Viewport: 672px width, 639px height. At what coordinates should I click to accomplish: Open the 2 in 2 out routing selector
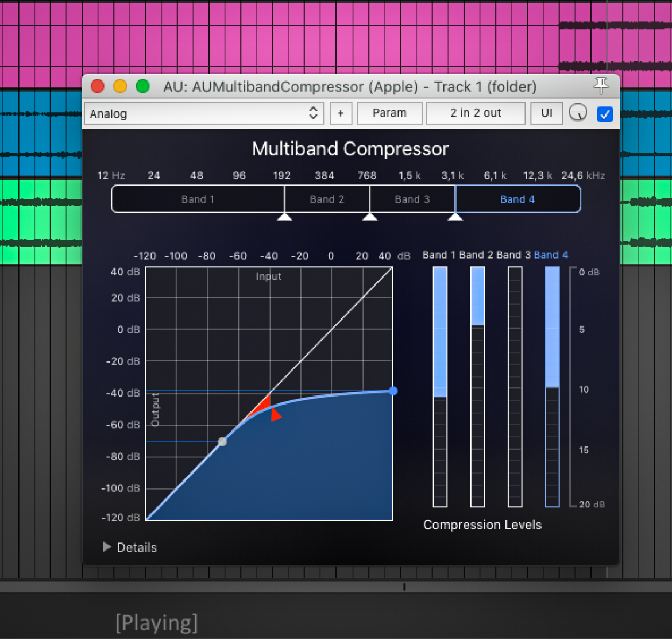[476, 113]
